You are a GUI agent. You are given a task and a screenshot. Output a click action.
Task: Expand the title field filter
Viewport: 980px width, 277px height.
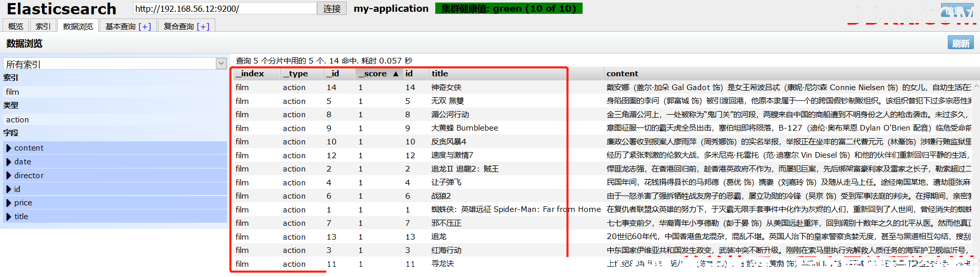[x=116, y=217]
